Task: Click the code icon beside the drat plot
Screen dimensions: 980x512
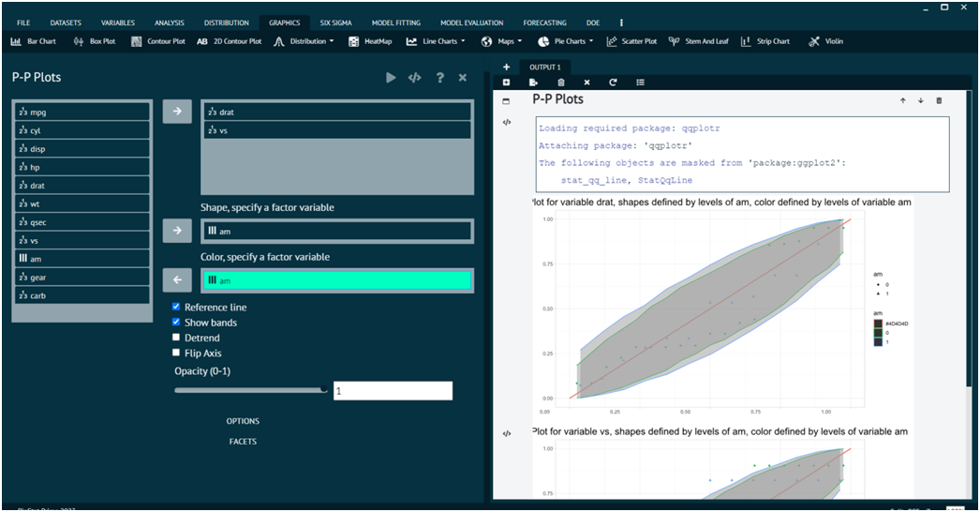Action: pos(507,123)
